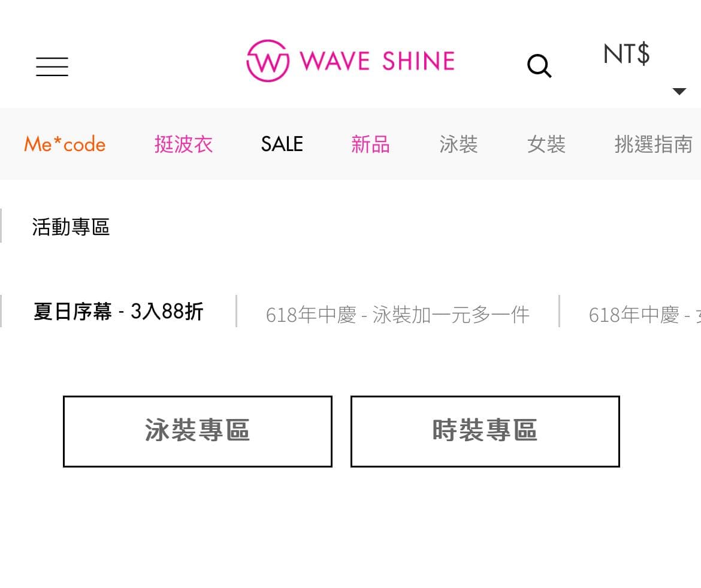The width and height of the screenshot is (701, 588).
Task: Switch to 夏日序幕 - 3入88折 tab
Action: 118,312
